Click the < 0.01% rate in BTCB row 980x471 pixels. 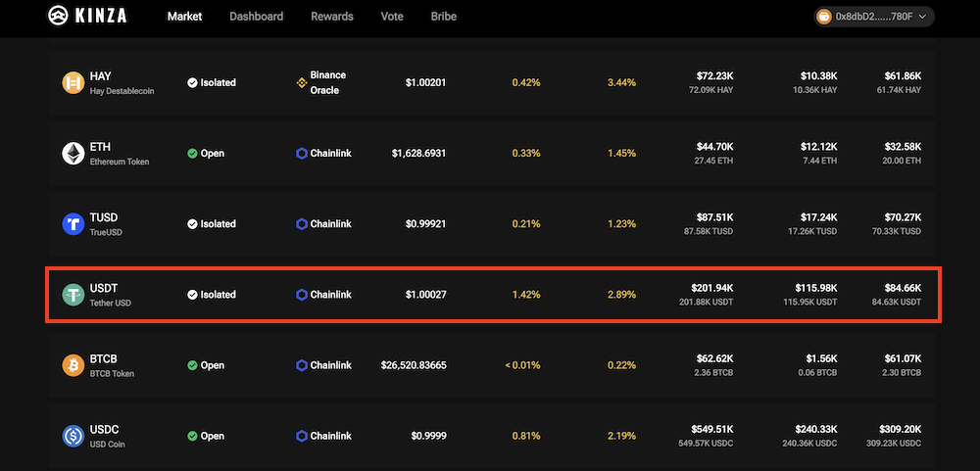522,365
